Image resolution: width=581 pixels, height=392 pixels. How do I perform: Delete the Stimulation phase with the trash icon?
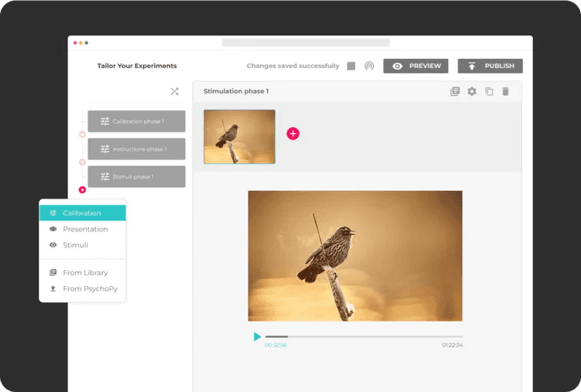pos(505,92)
